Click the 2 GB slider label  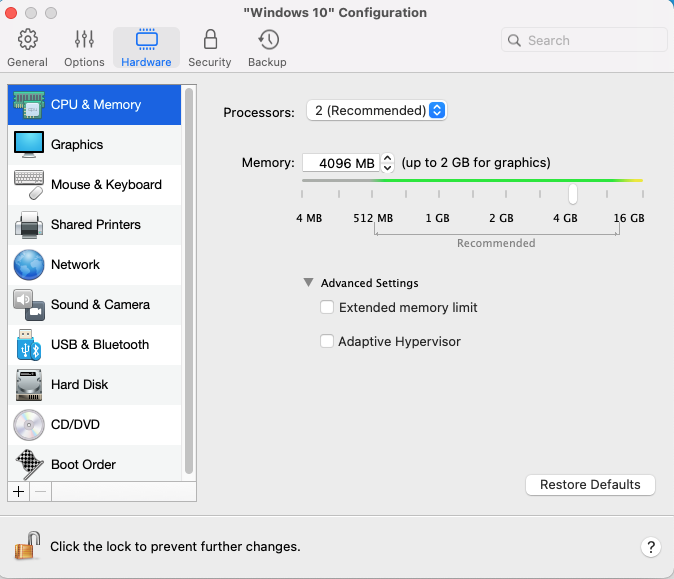501,218
